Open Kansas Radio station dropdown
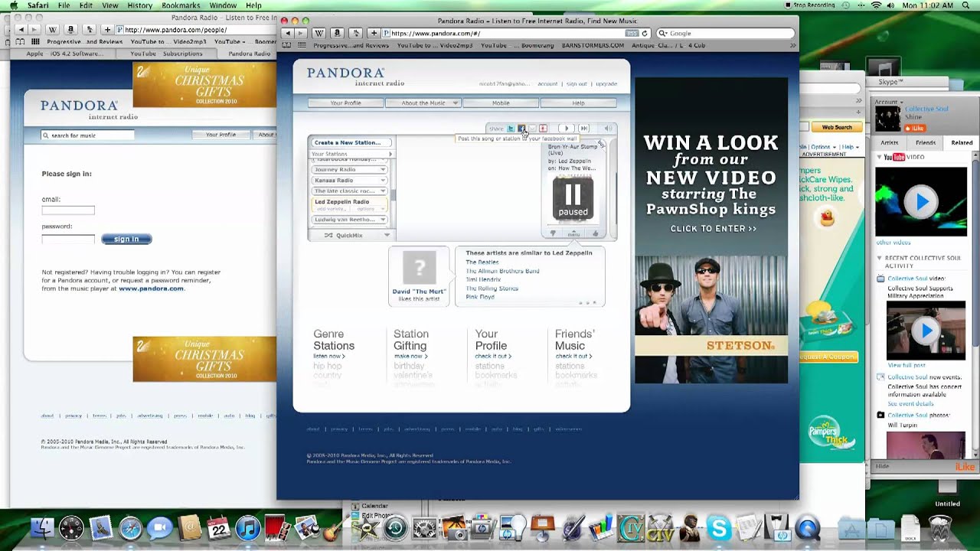Viewport: 980px width, 551px height. tap(383, 180)
